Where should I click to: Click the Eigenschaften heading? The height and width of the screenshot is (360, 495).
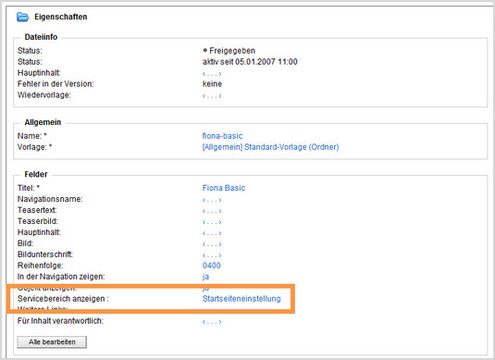pyautogui.click(x=61, y=17)
